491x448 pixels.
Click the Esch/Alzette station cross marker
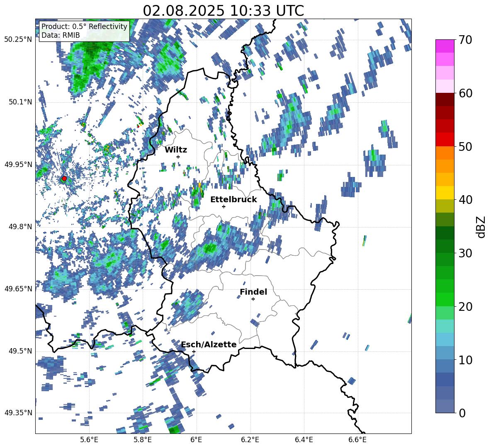coord(194,351)
